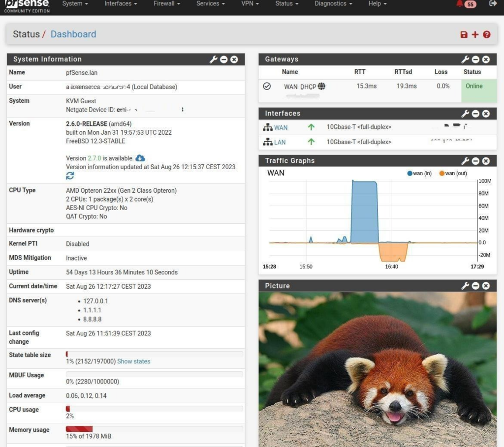Collapse the Interfaces widget
The width and height of the screenshot is (504, 447).
(475, 114)
